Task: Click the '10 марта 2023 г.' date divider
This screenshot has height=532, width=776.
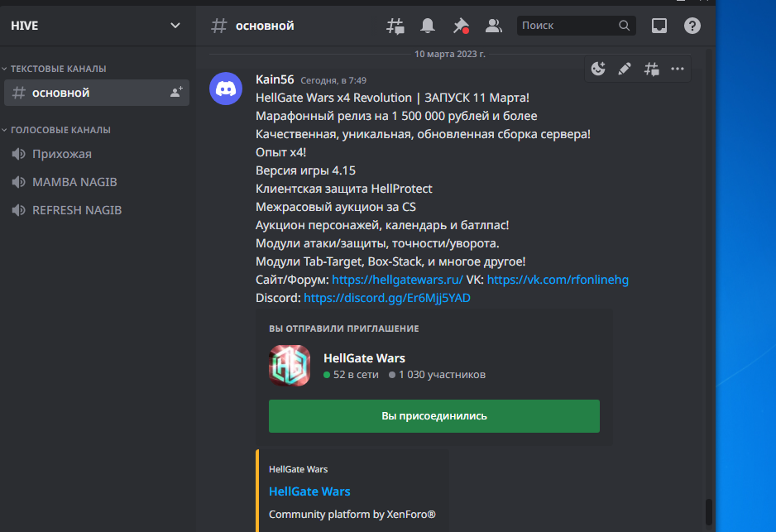Action: 449,54
